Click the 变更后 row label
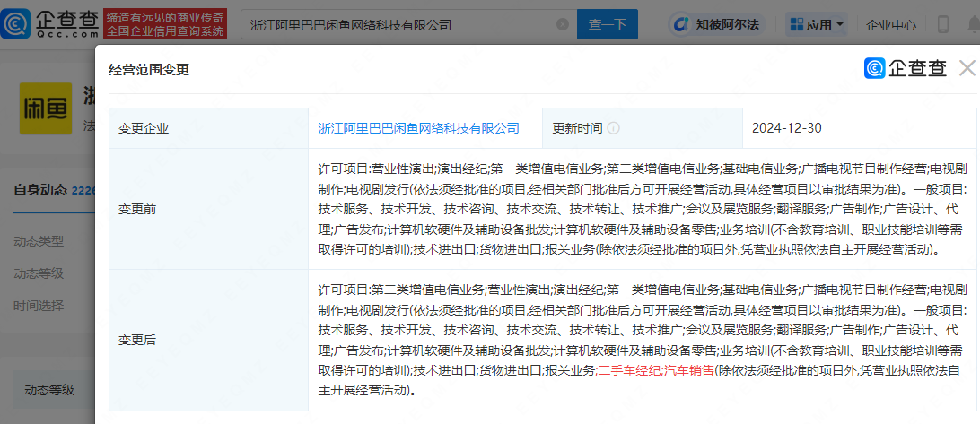The height and width of the screenshot is (424, 980). pyautogui.click(x=137, y=341)
